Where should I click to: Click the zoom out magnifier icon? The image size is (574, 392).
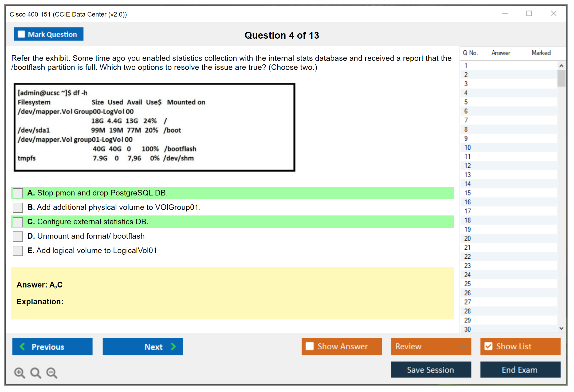(52, 373)
